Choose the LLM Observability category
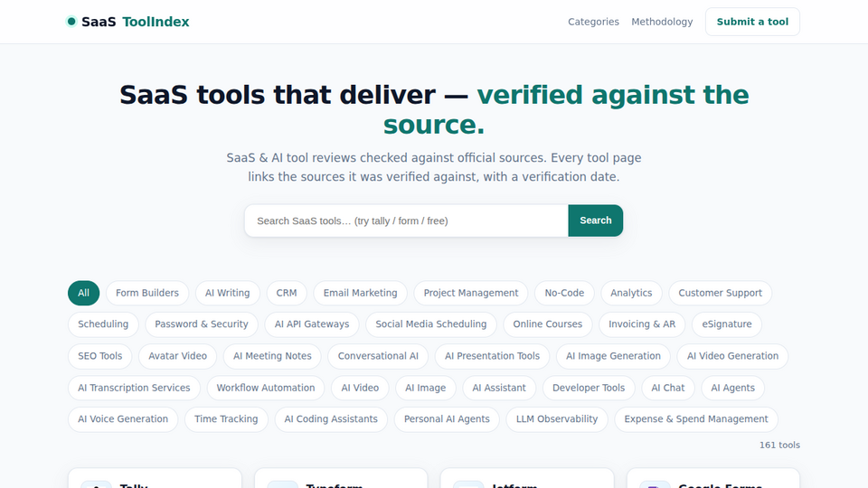Viewport: 868px width, 488px height. click(x=557, y=419)
